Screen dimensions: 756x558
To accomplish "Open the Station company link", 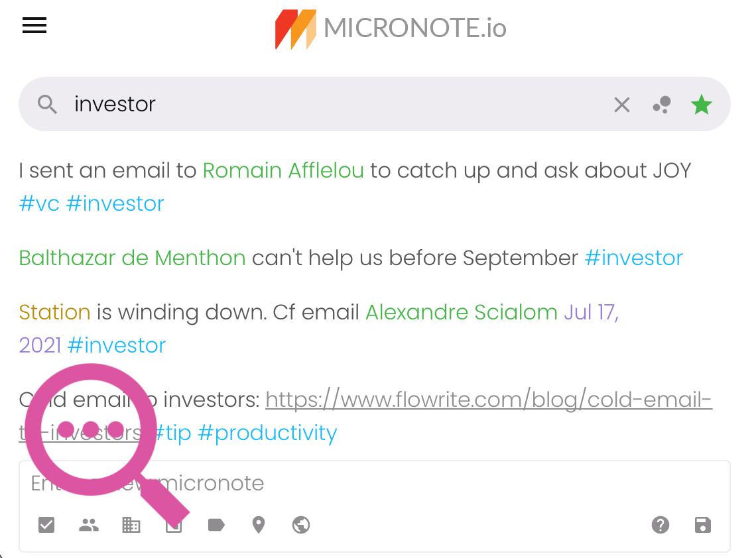I will (54, 312).
